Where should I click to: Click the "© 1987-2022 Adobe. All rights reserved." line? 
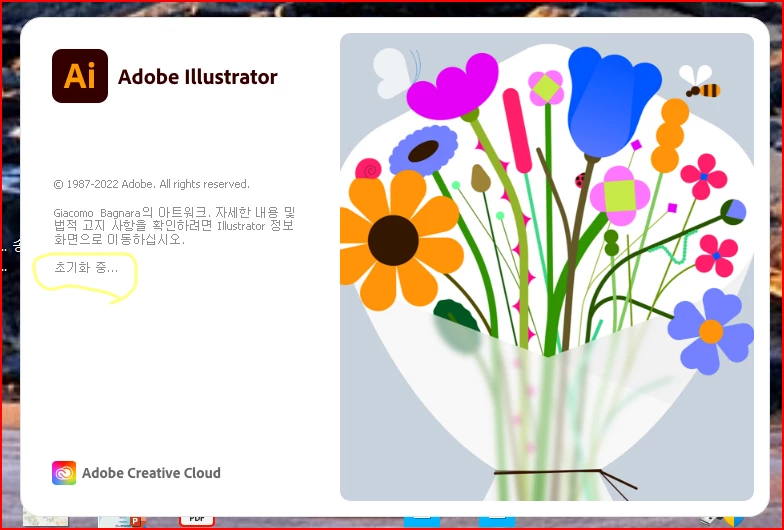coord(152,184)
